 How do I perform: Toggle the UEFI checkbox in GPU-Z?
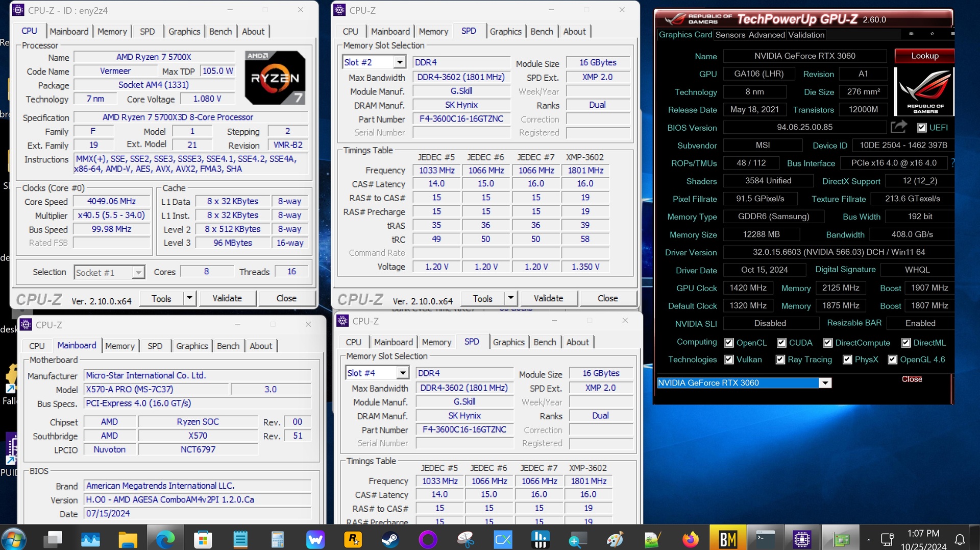(x=922, y=128)
